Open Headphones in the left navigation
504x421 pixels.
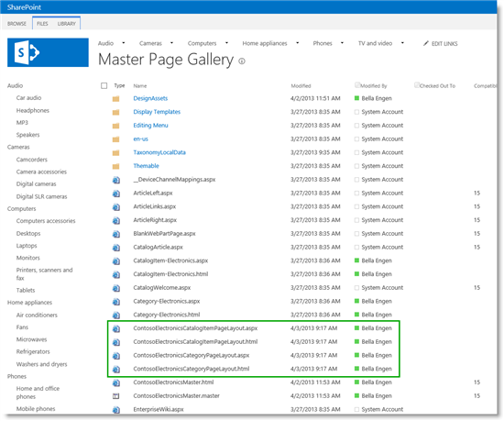33,111
